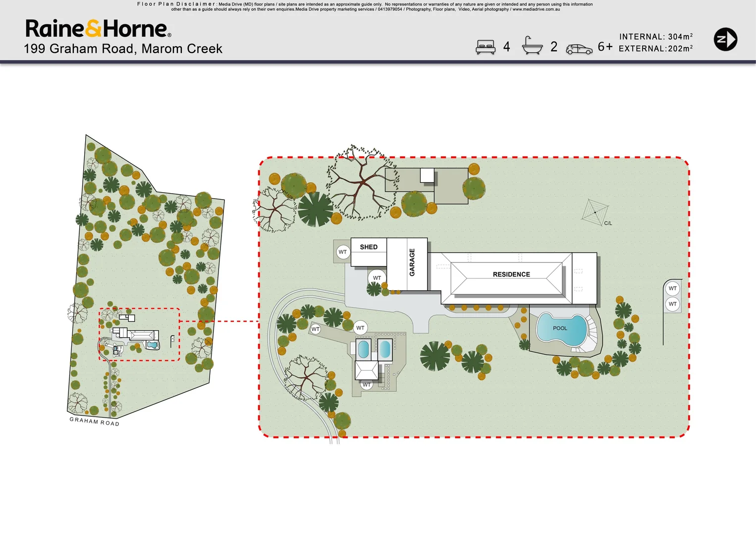
Task: Click the INTERNAL: 304m² text
Action: coord(655,37)
